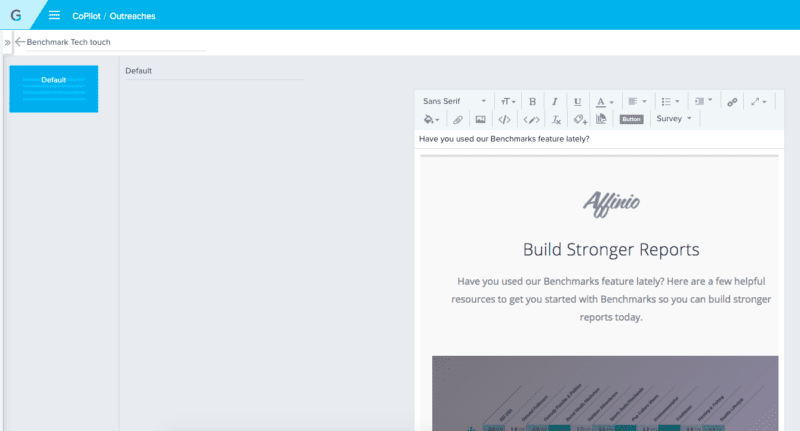800x431 pixels.
Task: Open the text alignment menu
Action: click(636, 101)
